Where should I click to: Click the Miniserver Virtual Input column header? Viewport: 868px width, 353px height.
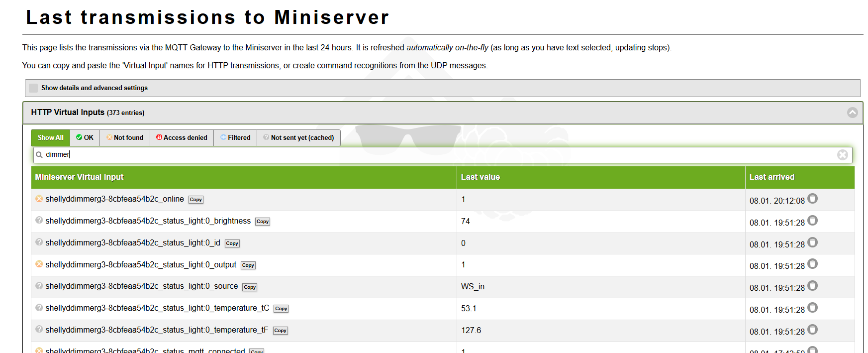pos(244,177)
